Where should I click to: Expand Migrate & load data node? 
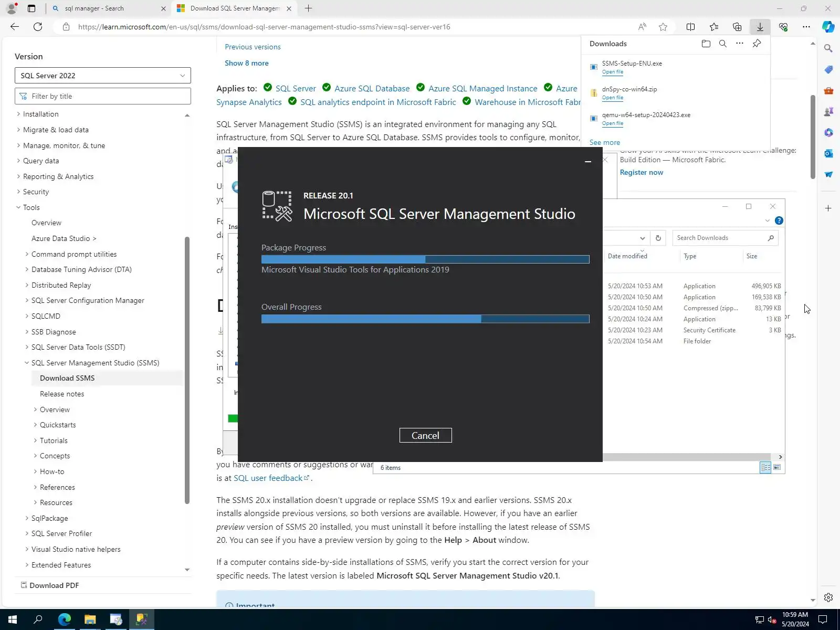19,130
